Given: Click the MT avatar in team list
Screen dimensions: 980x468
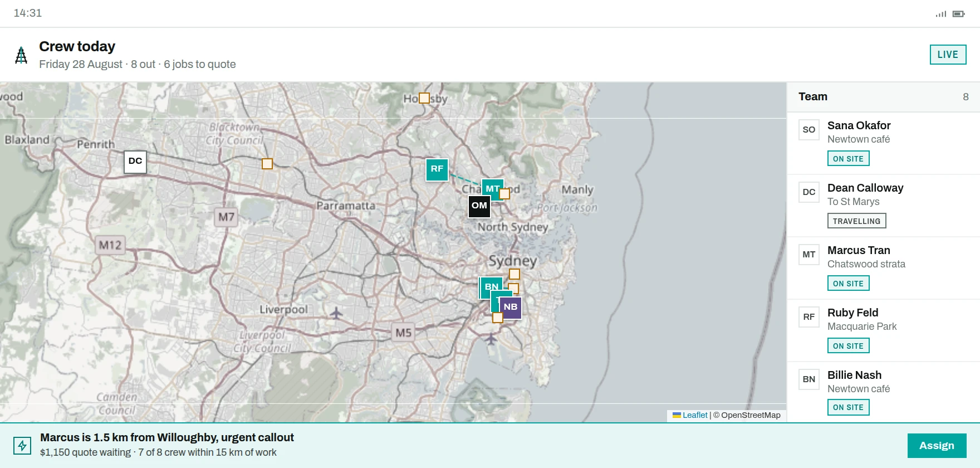Looking at the screenshot, I should [x=809, y=255].
